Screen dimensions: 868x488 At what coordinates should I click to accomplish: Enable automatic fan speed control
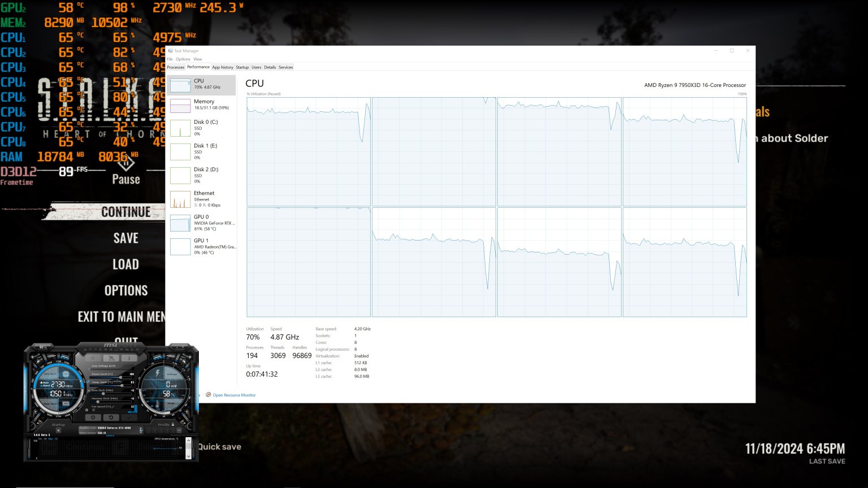click(x=86, y=410)
